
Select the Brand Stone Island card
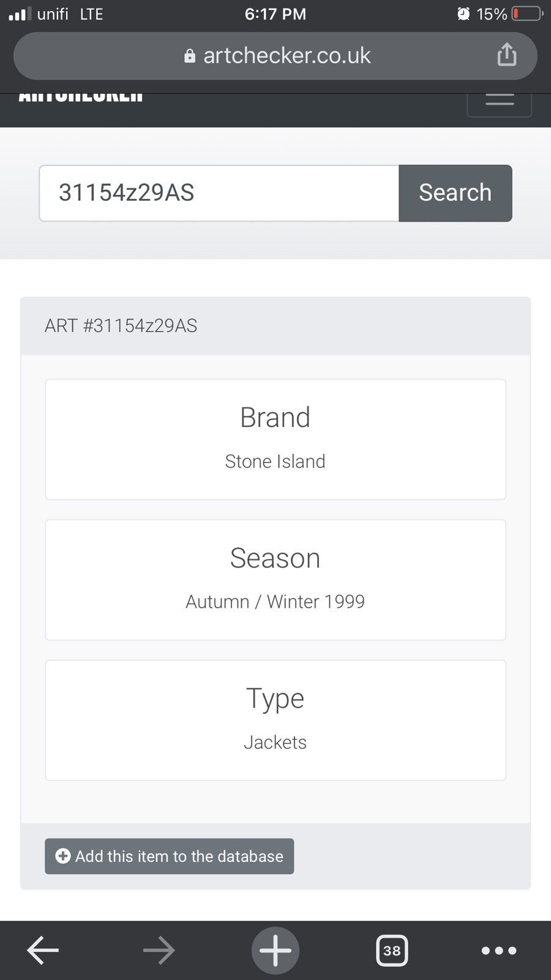click(275, 439)
